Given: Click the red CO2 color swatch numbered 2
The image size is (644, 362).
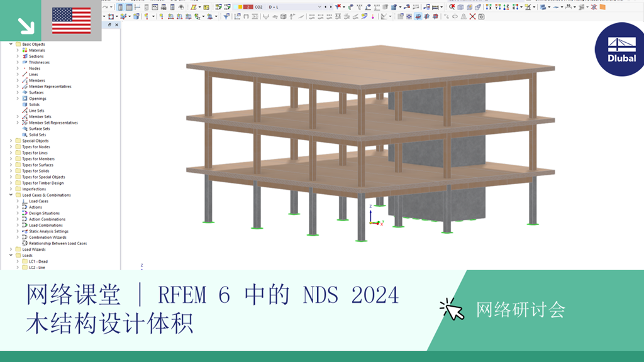Looking at the screenshot, I should [x=249, y=7].
